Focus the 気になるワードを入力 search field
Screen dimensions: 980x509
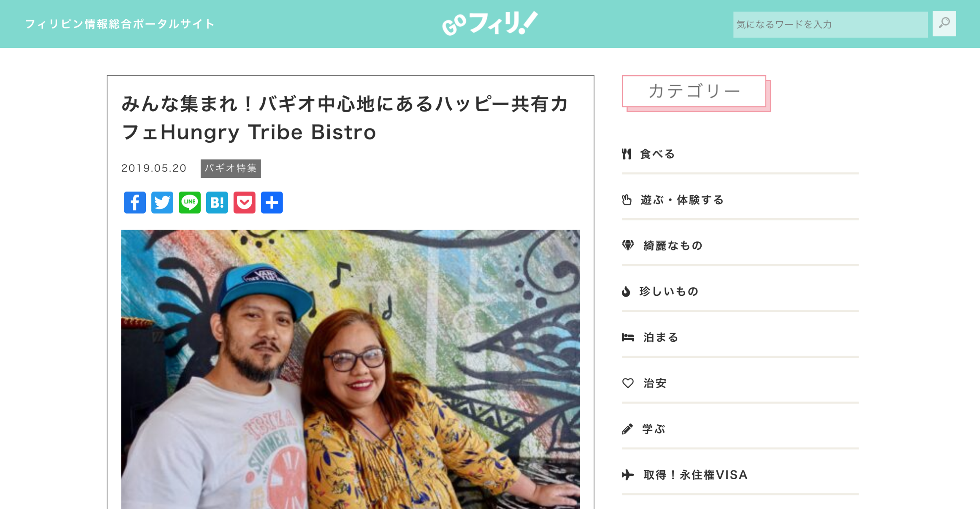pos(830,24)
